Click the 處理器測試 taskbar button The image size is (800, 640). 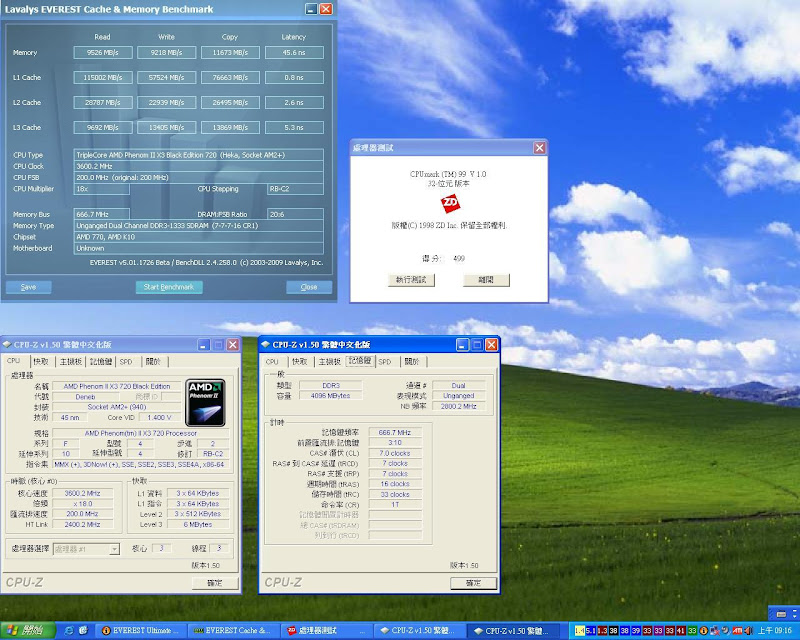pos(327,631)
